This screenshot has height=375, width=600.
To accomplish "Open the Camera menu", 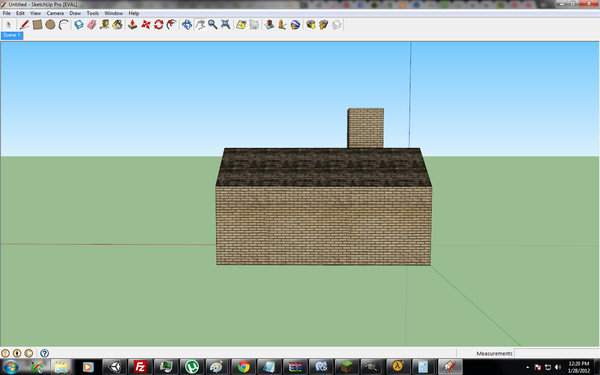I will 55,13.
